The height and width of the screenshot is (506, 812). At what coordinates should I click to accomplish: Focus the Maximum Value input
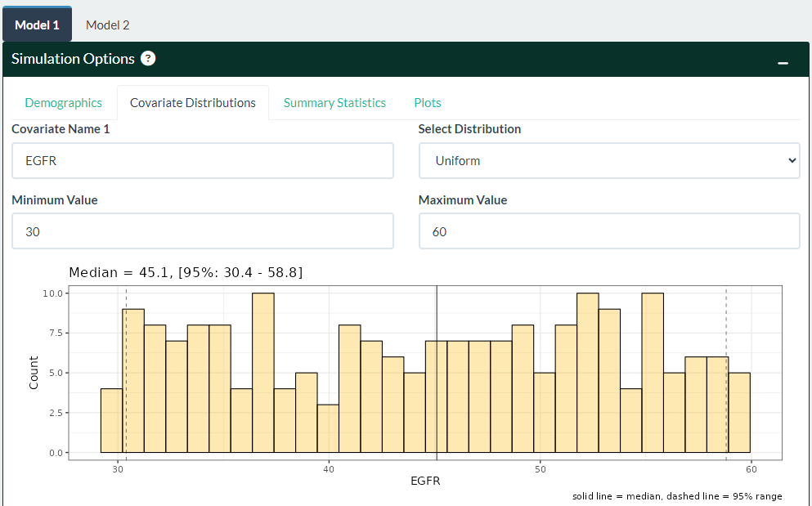609,231
